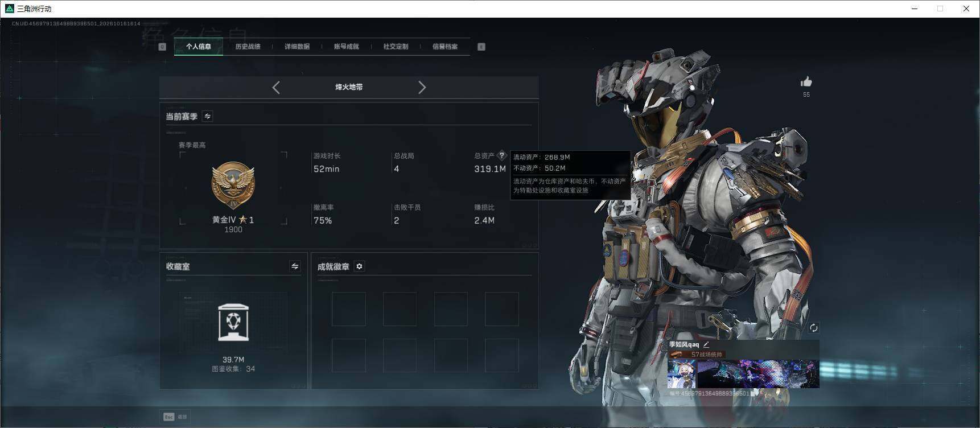Click the player name 季如风qaq
The width and height of the screenshot is (980, 428).
point(684,344)
